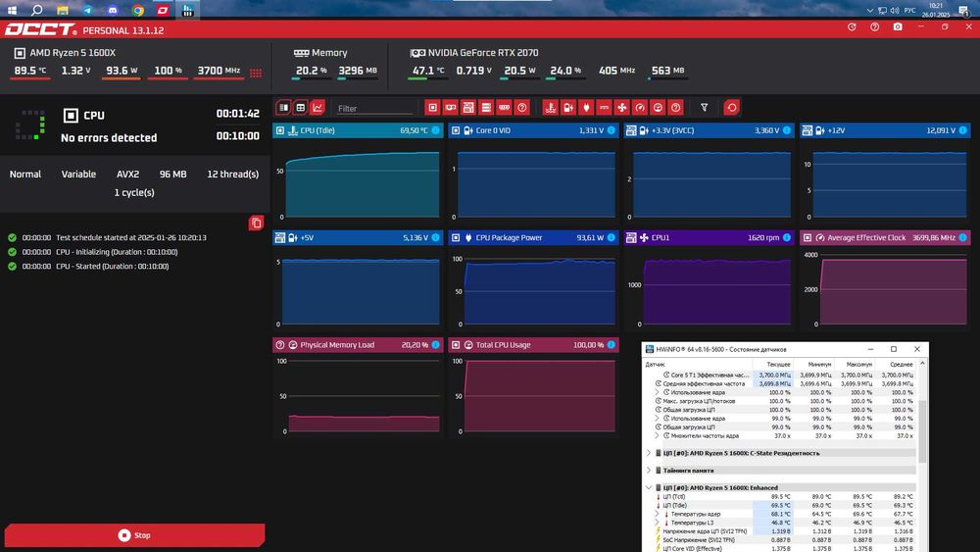This screenshot has height=552, width=980.
Task: Click the Минимум column header in HWiNFO
Action: coord(814,364)
